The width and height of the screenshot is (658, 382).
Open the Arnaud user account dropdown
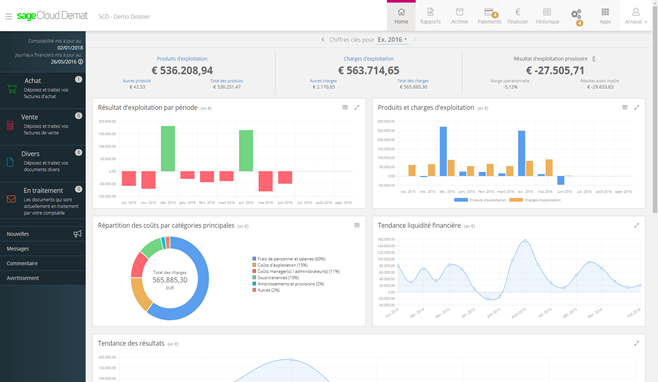(x=636, y=16)
